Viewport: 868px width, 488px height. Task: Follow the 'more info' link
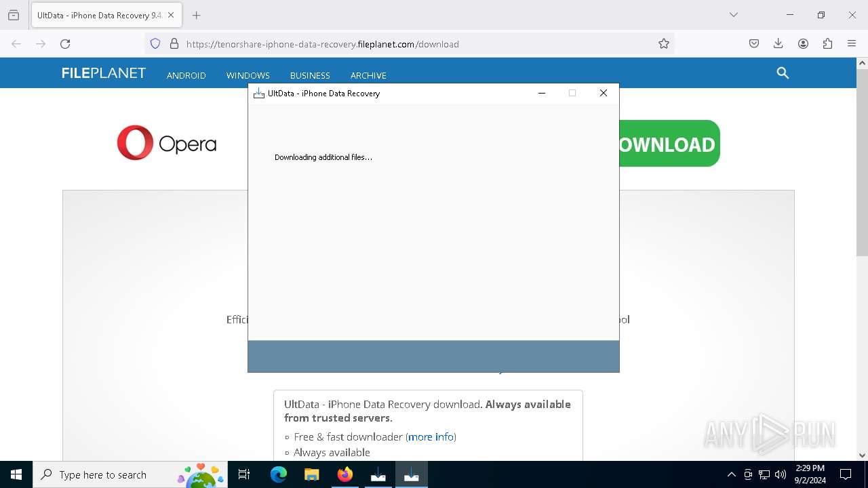point(431,436)
